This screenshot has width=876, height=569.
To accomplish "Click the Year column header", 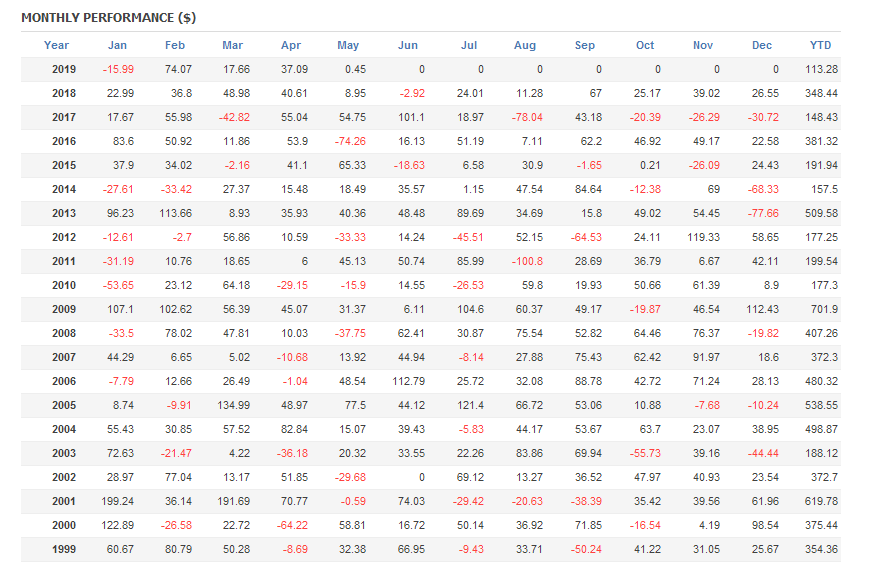I will [x=57, y=45].
